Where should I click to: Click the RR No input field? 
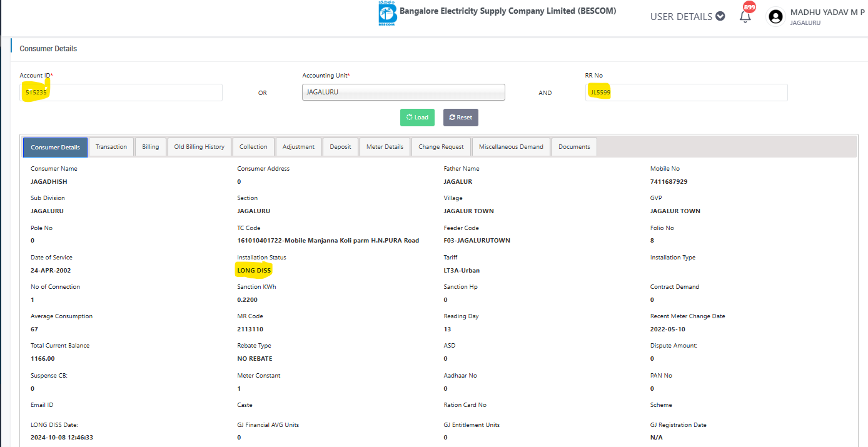tap(686, 93)
